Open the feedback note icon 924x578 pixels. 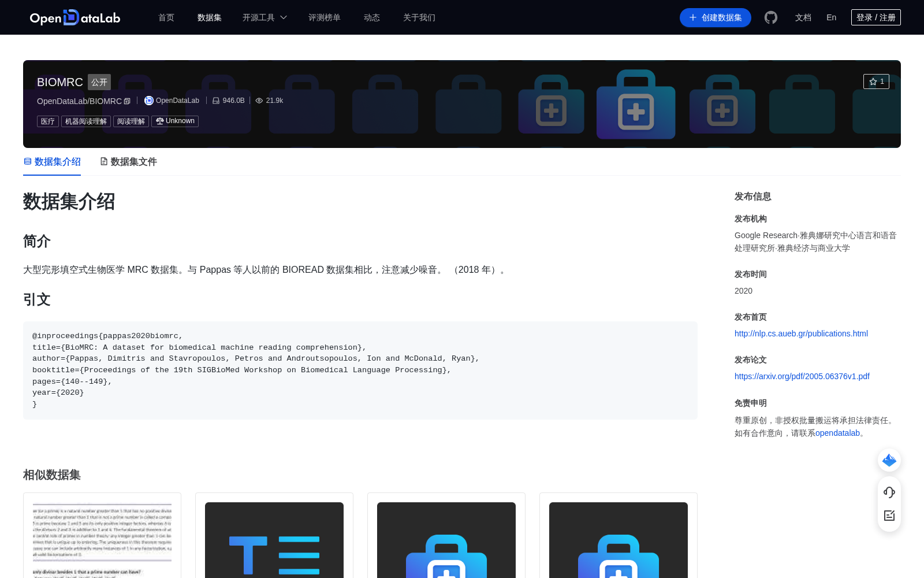pyautogui.click(x=889, y=516)
